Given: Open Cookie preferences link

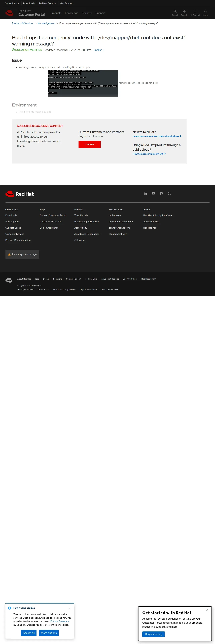Looking at the screenshot, I should (109, 290).
